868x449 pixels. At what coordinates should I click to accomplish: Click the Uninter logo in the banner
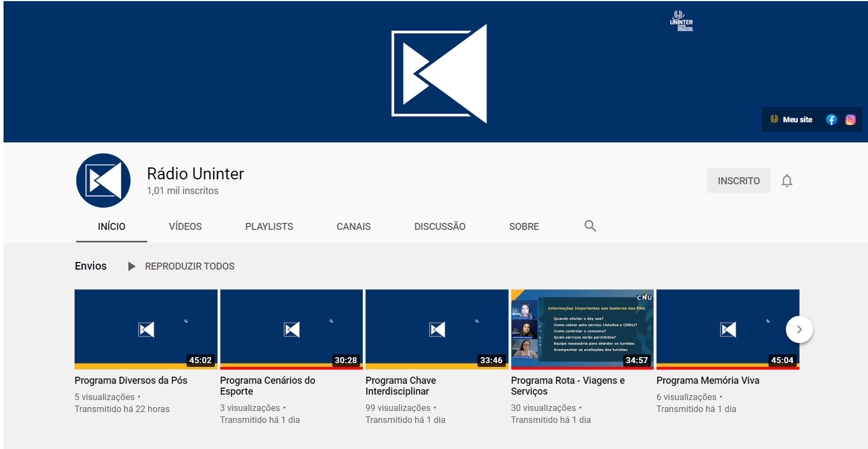[x=681, y=21]
